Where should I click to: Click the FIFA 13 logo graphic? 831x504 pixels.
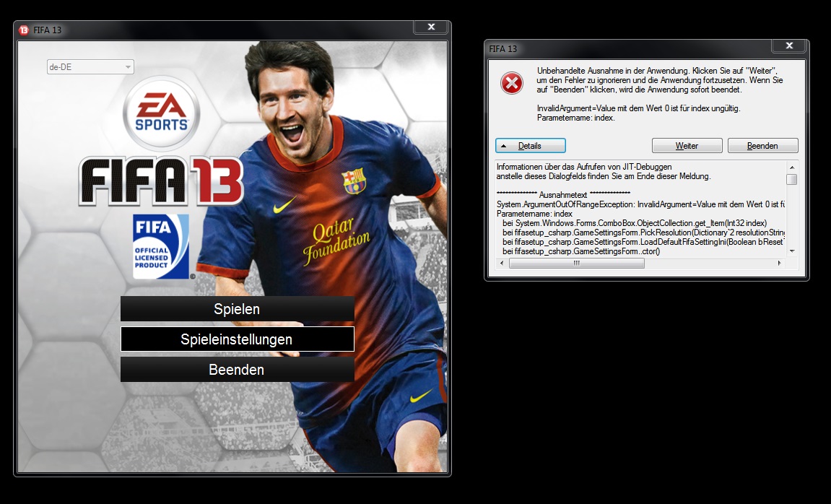click(160, 181)
